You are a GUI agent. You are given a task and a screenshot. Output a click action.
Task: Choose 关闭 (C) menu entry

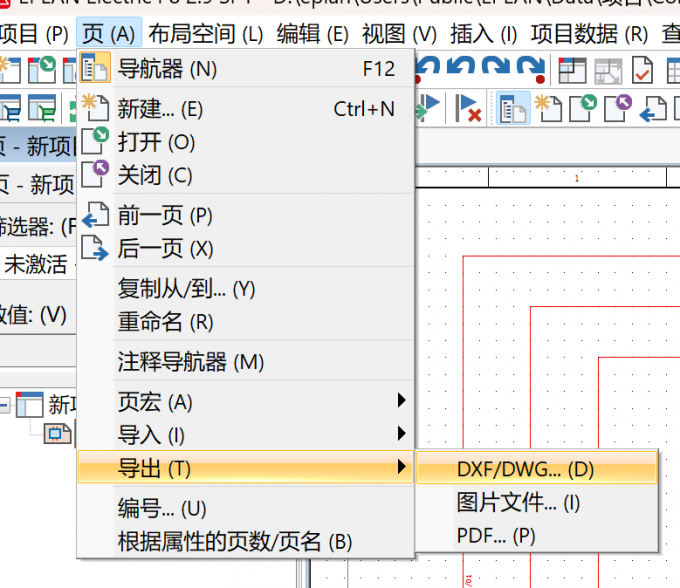coord(245,175)
